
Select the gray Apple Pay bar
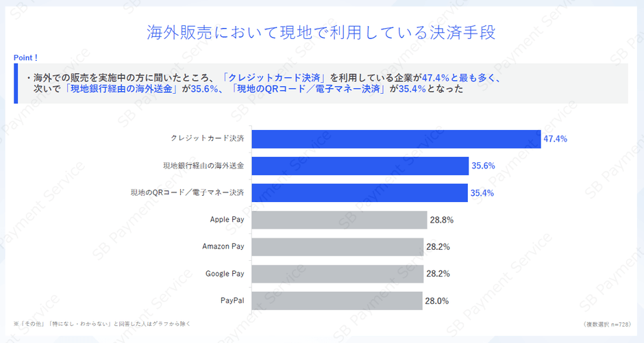pyautogui.click(x=340, y=220)
